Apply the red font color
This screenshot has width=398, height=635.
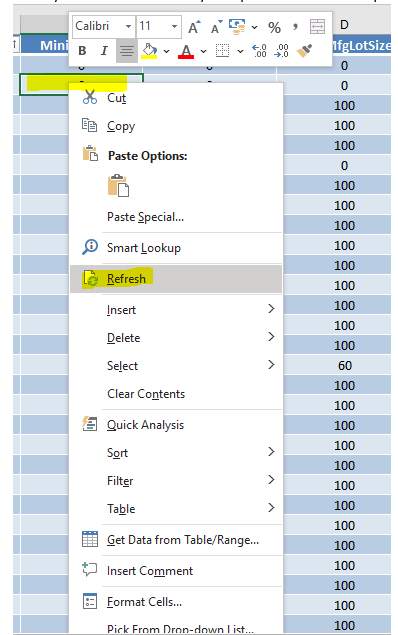(x=186, y=51)
